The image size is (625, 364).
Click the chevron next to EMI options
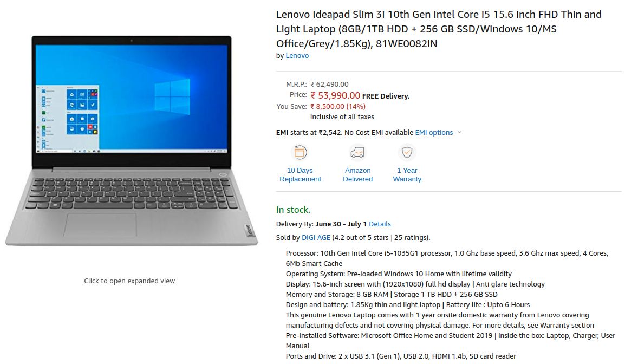click(460, 132)
